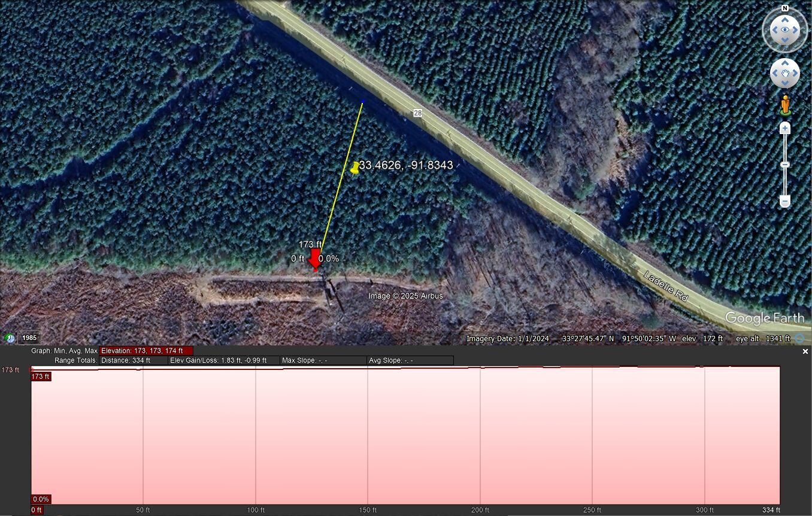This screenshot has height=516, width=812.
Task: Close the elevation profile panel
Action: (x=805, y=351)
